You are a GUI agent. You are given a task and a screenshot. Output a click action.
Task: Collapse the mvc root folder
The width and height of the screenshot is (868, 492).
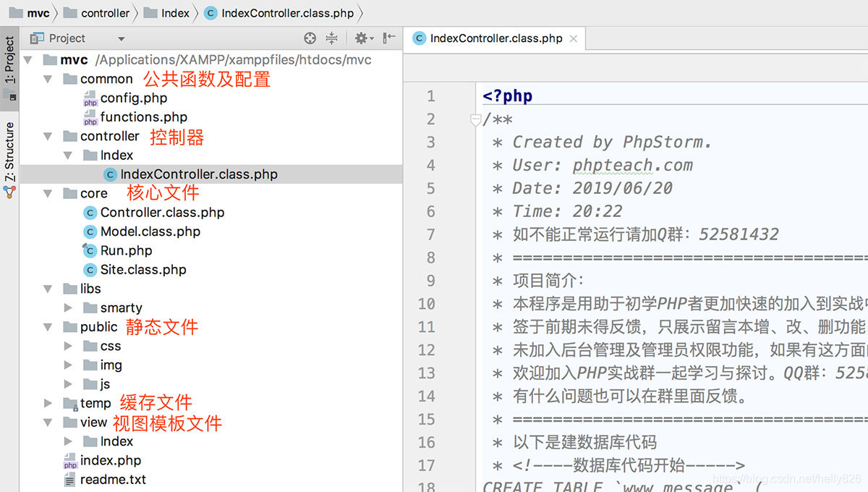pyautogui.click(x=27, y=60)
